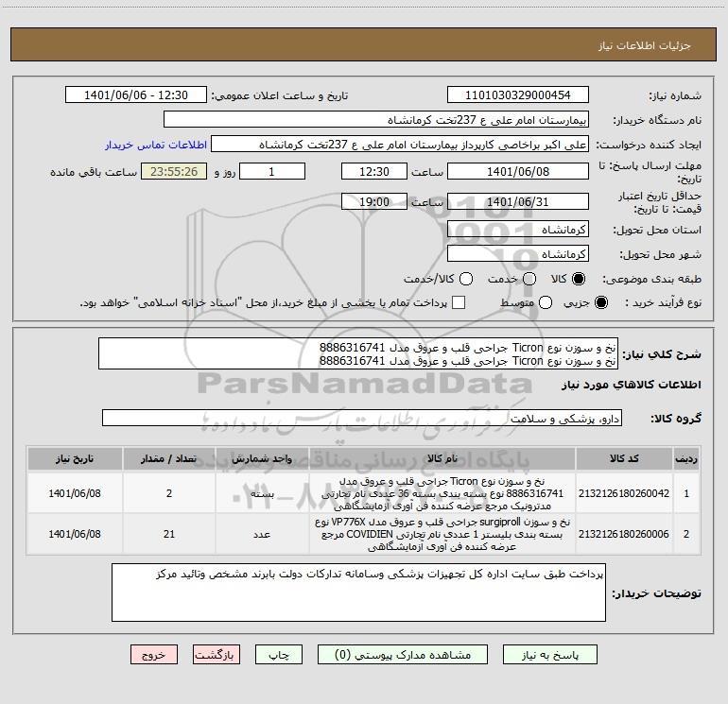Click product code 2132126180260042

[x=624, y=493]
